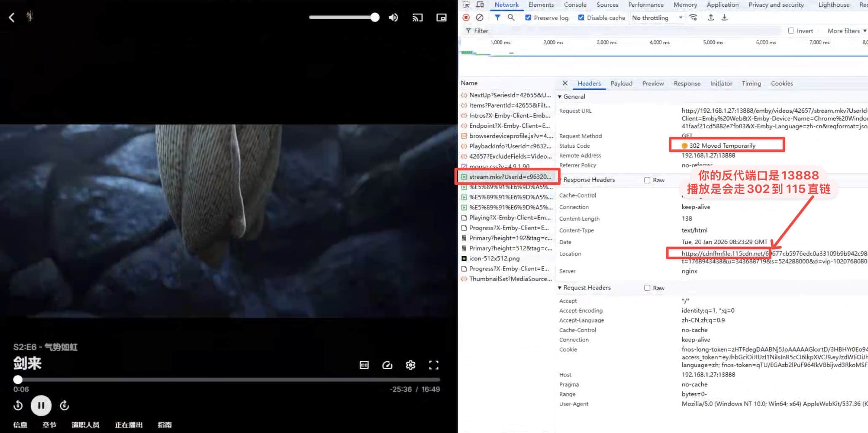The width and height of the screenshot is (868, 433).
Task: Mute the video using speaker icon
Action: (x=393, y=17)
